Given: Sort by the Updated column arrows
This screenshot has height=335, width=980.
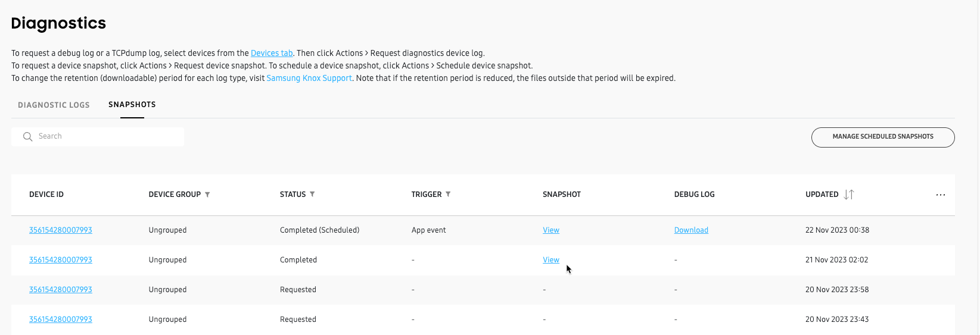Looking at the screenshot, I should click(849, 195).
